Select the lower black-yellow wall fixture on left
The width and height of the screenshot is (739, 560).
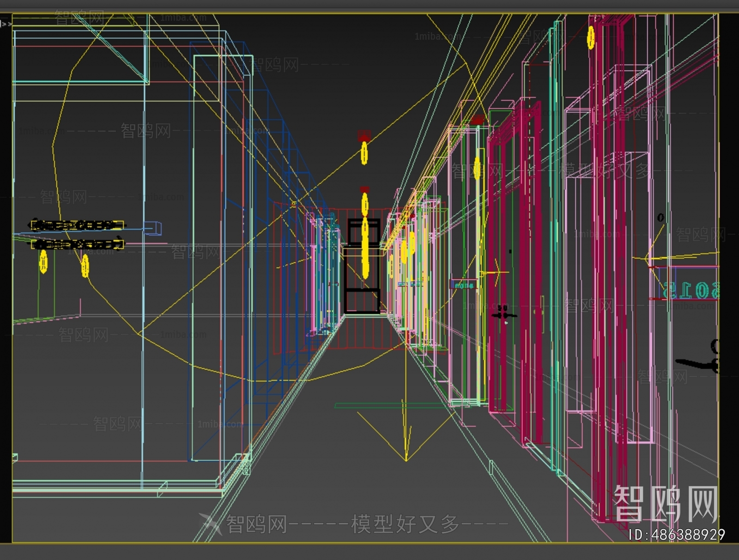click(x=78, y=244)
